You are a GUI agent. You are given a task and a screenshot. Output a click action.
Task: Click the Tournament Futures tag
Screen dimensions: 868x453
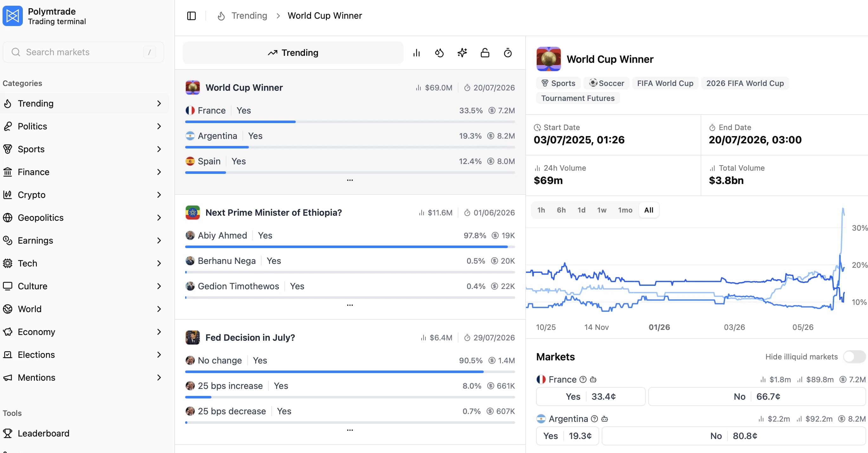coord(578,98)
